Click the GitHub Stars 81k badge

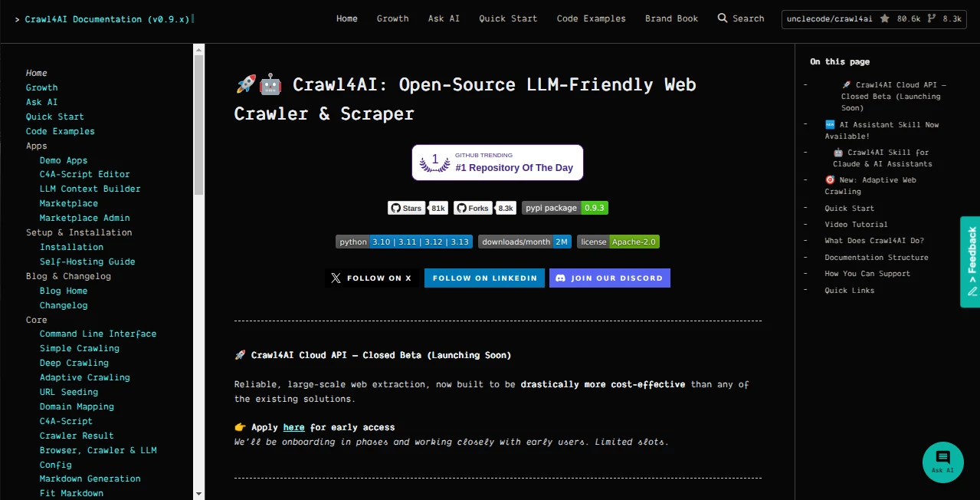pyautogui.click(x=418, y=208)
